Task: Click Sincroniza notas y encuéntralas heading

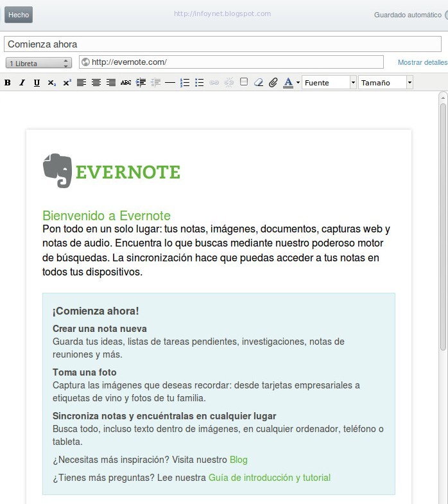Action: pos(164,416)
